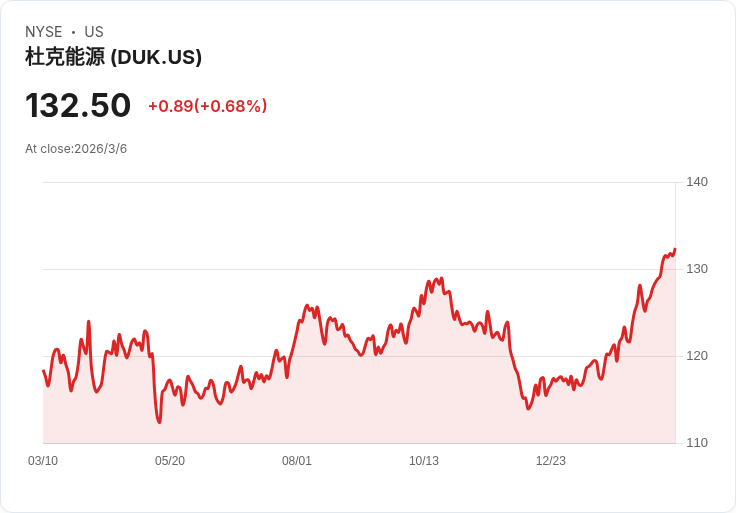This screenshot has height=513, width=736.
Task: Click the 140 y-axis label
Action: tap(697, 182)
